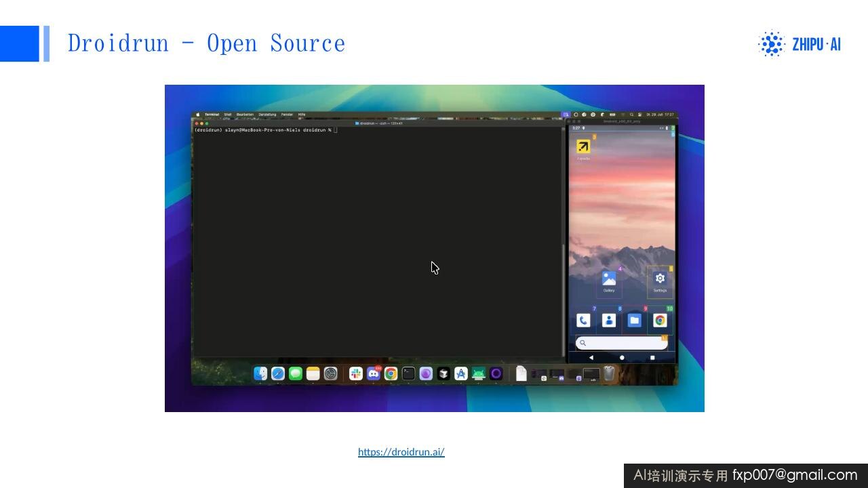Open Files app on Android home screen
Screen dimensions: 868x488
point(634,321)
